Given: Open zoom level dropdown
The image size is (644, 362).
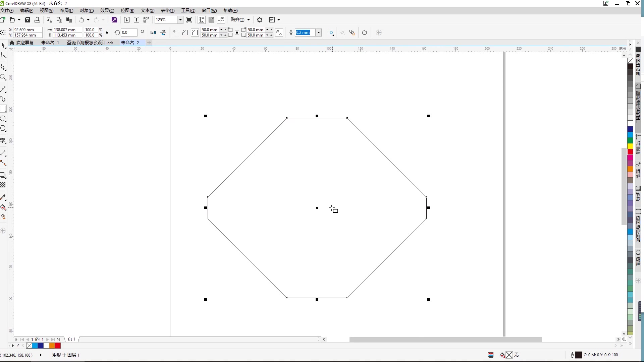Looking at the screenshot, I should [x=180, y=20].
